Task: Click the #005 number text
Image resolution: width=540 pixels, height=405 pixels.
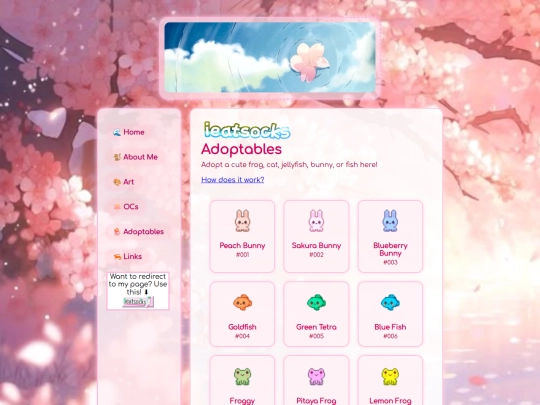Action: tap(316, 336)
